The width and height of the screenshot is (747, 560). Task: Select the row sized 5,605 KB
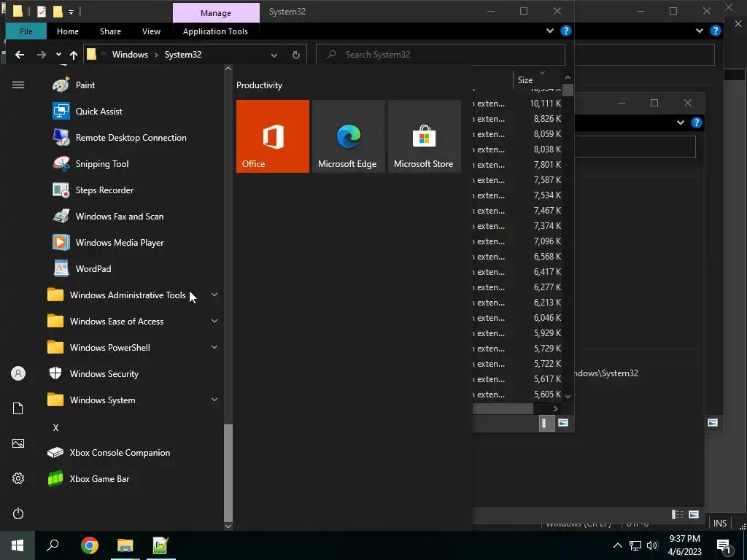[518, 394]
